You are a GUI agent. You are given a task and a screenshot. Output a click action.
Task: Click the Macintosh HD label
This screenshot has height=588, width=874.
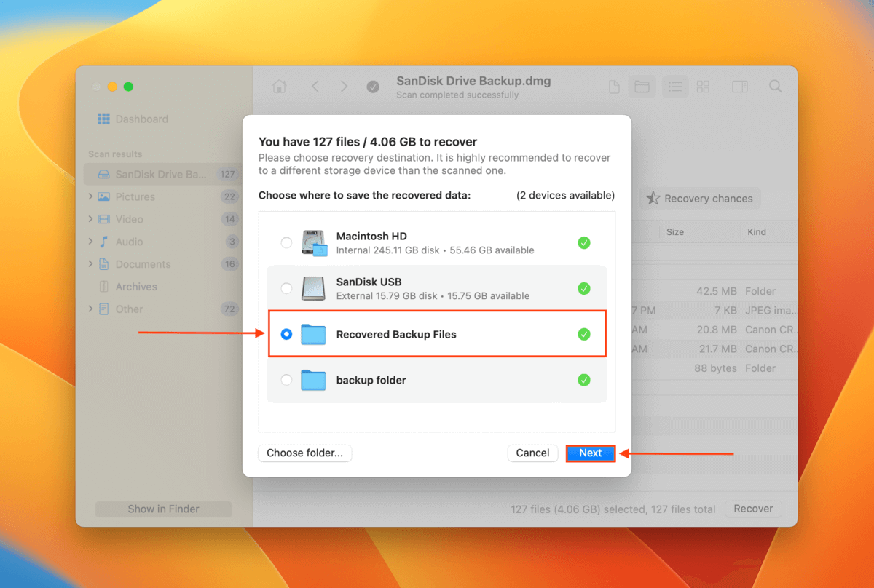371,237
